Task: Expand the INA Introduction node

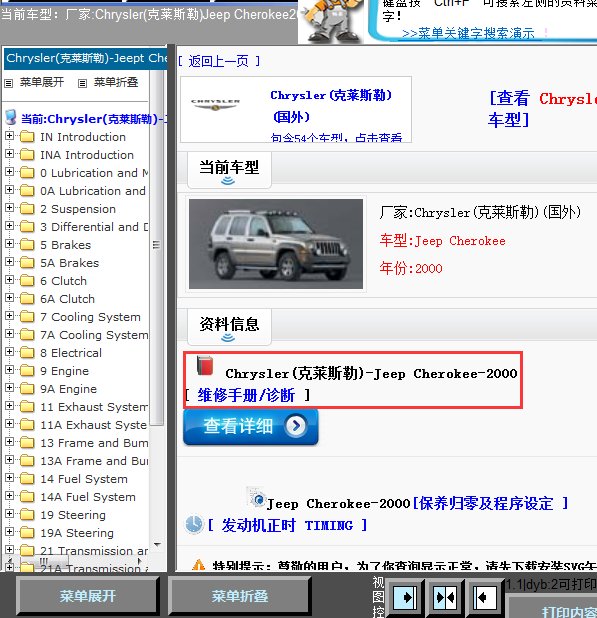Action: (9, 154)
